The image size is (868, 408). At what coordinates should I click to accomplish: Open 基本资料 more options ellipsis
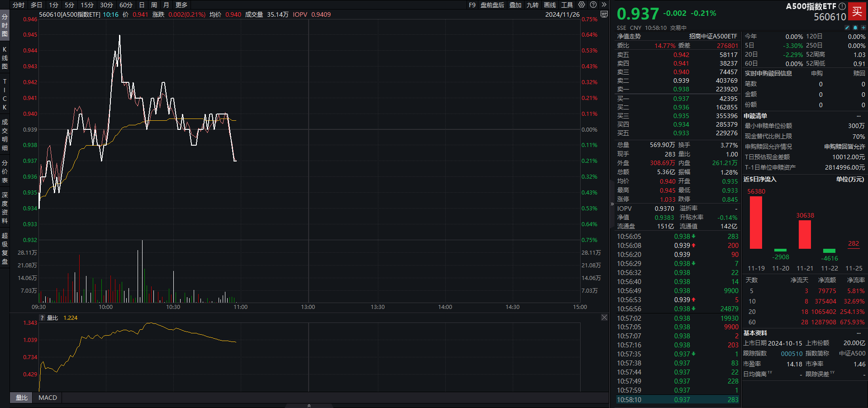[x=858, y=333]
